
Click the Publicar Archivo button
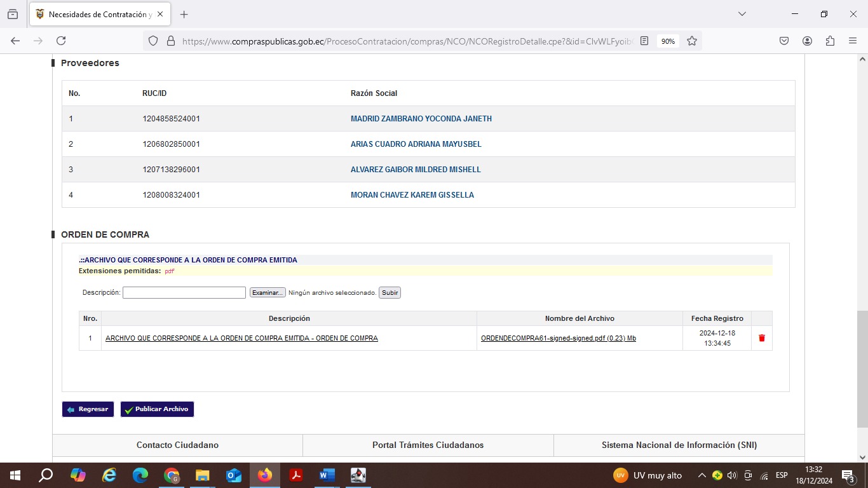tap(157, 409)
